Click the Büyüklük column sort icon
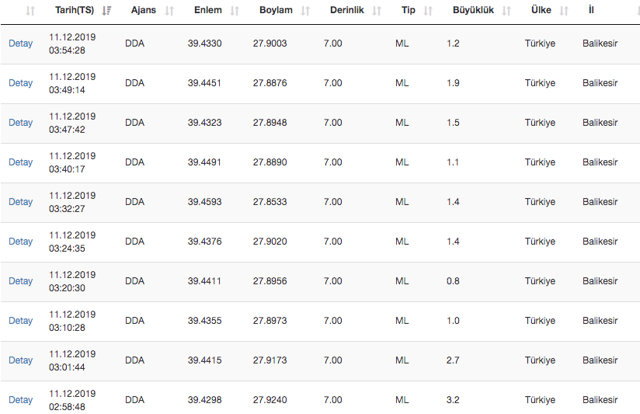Screen dimensions: 640x414 tap(504, 10)
